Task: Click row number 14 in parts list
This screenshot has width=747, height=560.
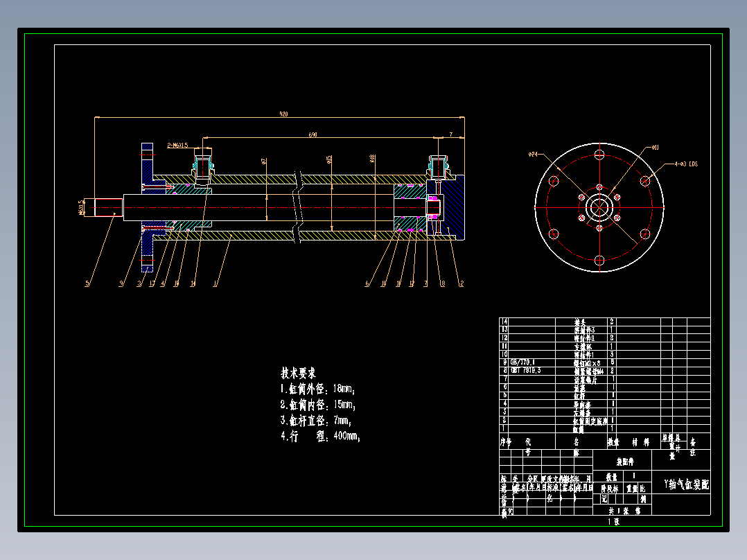Action: coord(504,322)
